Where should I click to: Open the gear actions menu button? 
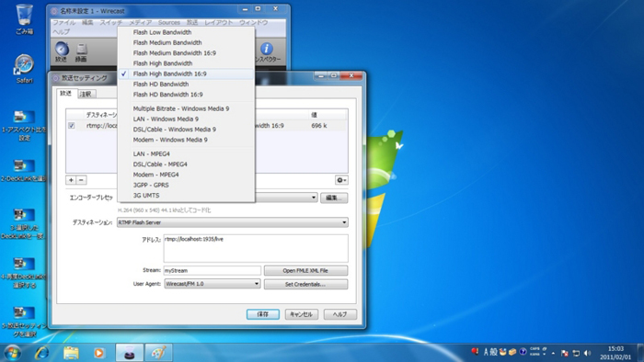point(341,180)
